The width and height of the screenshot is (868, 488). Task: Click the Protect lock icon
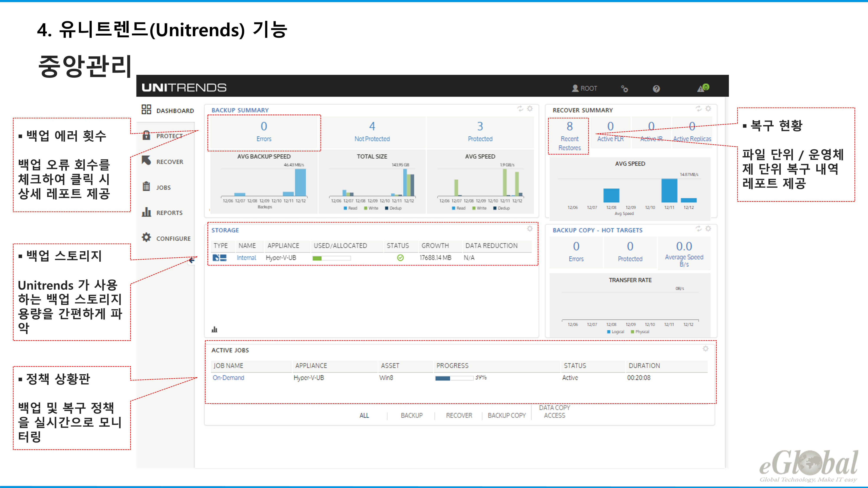[146, 135]
